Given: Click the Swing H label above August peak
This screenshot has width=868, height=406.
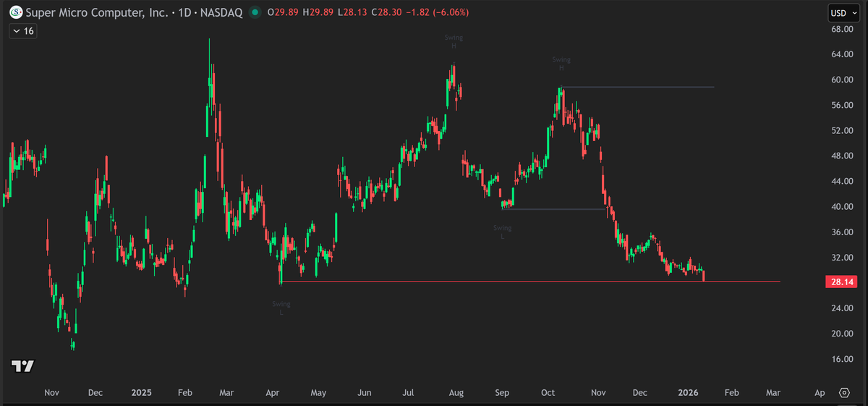Looking at the screenshot, I should pos(454,41).
